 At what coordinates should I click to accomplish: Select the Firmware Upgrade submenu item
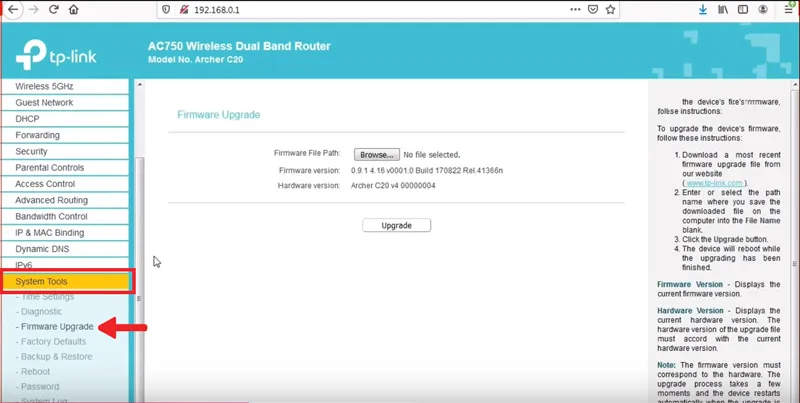55,326
